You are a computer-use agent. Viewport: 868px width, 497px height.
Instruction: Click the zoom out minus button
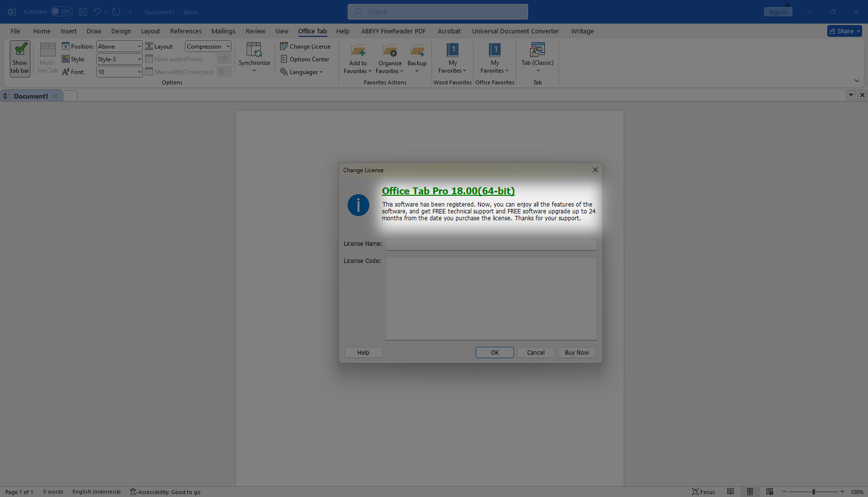coord(784,492)
